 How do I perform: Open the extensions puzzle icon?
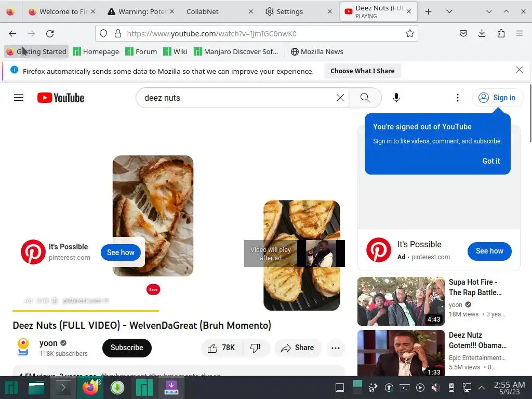pyautogui.click(x=501, y=33)
